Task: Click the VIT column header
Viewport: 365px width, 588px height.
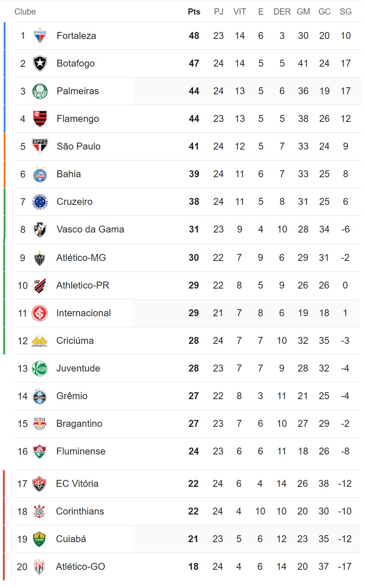Action: (x=240, y=12)
